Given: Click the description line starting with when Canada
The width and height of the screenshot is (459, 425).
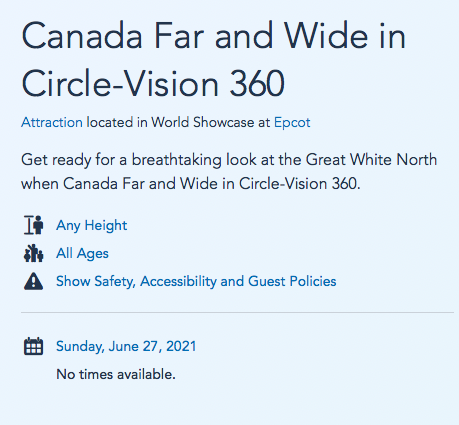Looking at the screenshot, I should point(191,184).
